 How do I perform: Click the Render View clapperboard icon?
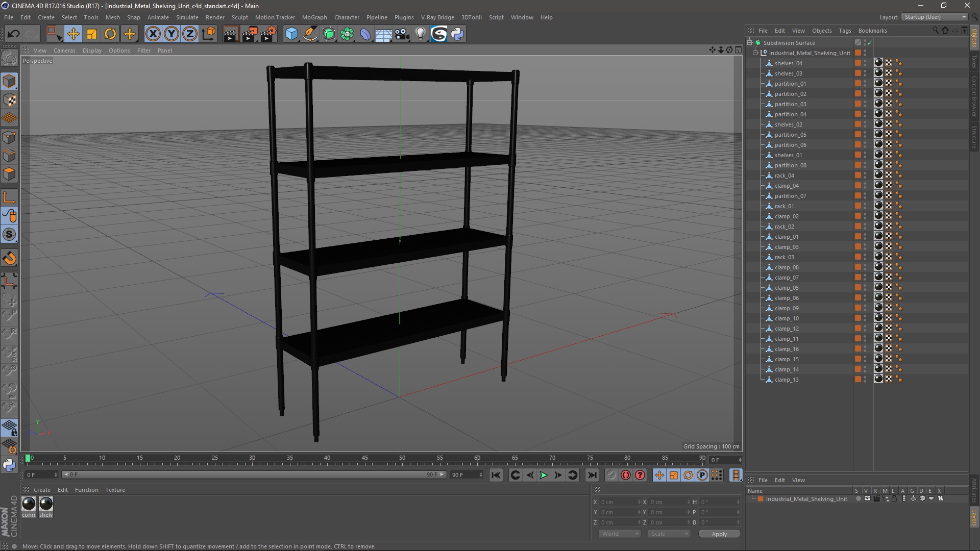click(230, 34)
